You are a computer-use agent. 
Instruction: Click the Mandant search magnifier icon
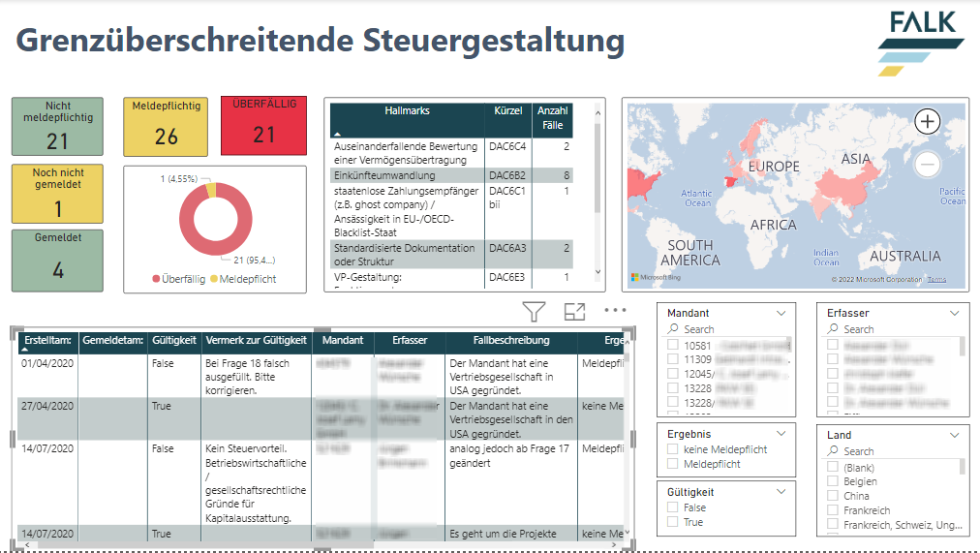(673, 328)
